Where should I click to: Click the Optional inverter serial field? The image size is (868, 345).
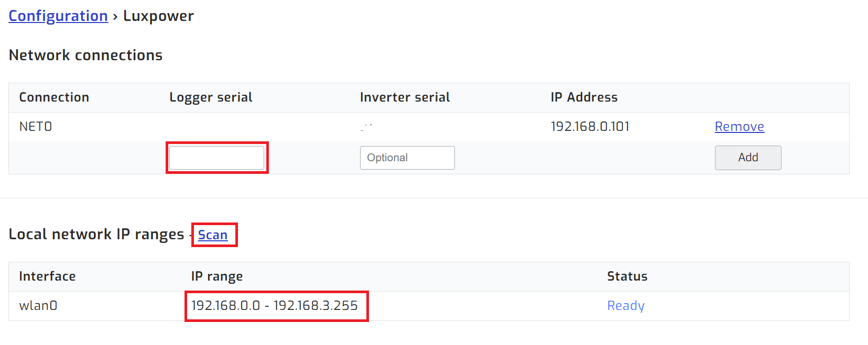tap(407, 158)
